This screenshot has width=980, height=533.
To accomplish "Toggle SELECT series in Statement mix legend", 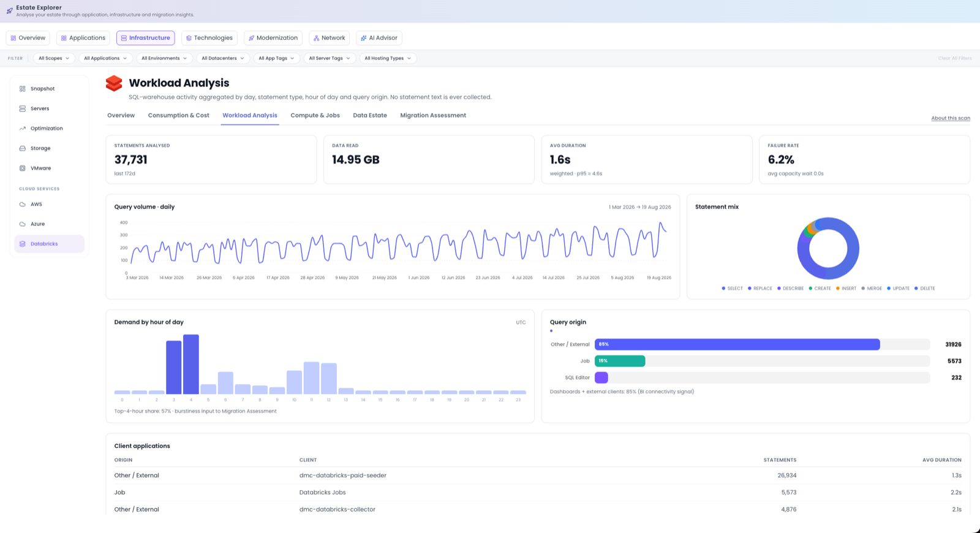I will [x=732, y=289].
